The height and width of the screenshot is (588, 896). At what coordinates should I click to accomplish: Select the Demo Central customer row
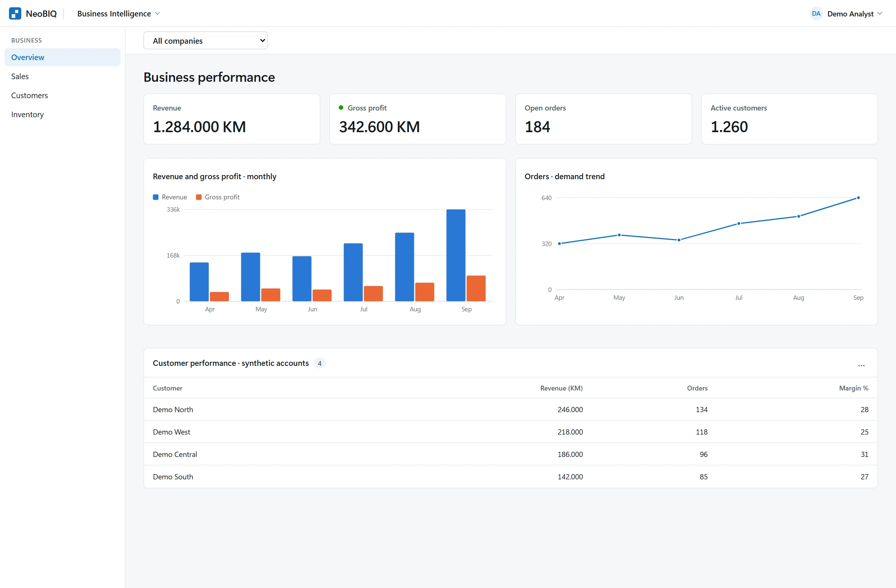tap(510, 454)
